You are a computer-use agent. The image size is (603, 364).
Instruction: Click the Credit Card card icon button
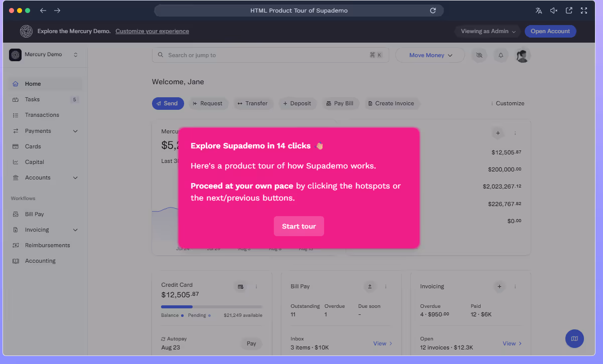click(x=240, y=286)
